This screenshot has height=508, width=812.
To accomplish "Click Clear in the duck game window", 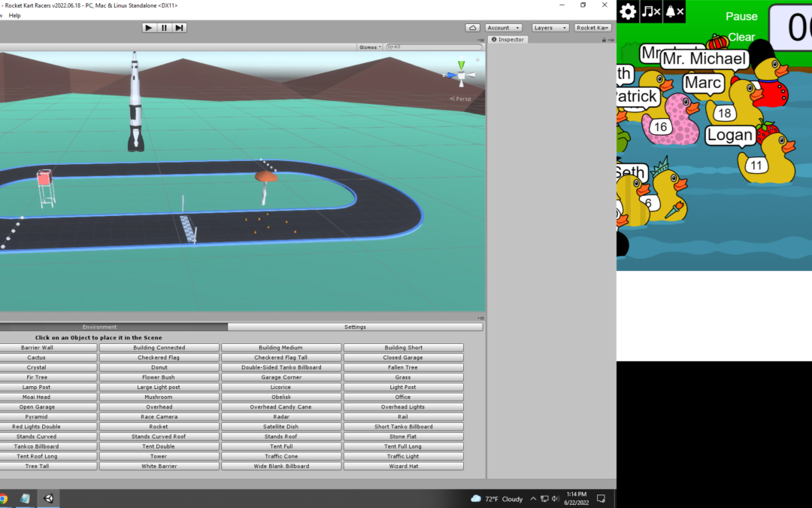I will (x=741, y=38).
